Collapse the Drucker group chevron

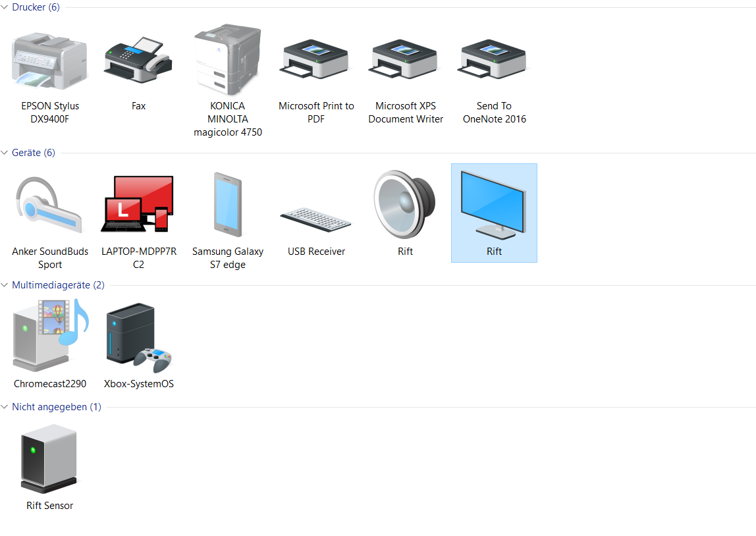(x=5, y=7)
